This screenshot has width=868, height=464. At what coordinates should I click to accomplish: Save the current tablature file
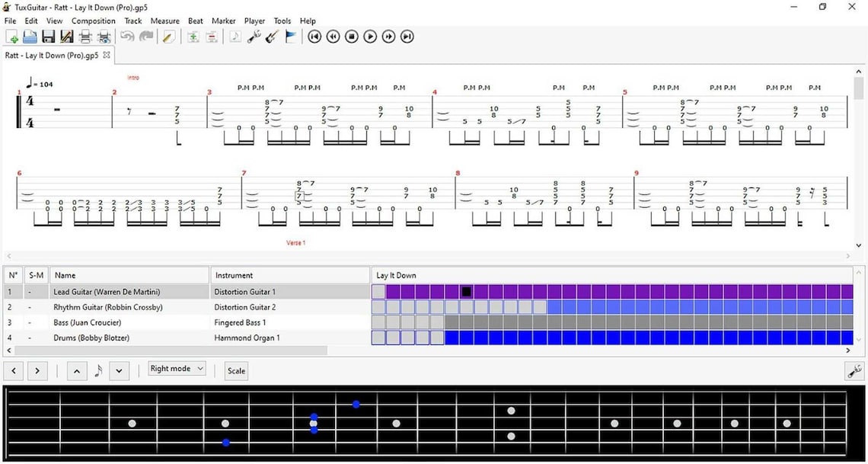[47, 36]
